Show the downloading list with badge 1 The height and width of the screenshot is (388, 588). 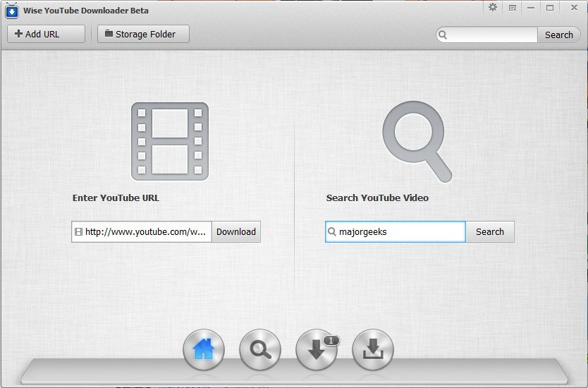317,350
